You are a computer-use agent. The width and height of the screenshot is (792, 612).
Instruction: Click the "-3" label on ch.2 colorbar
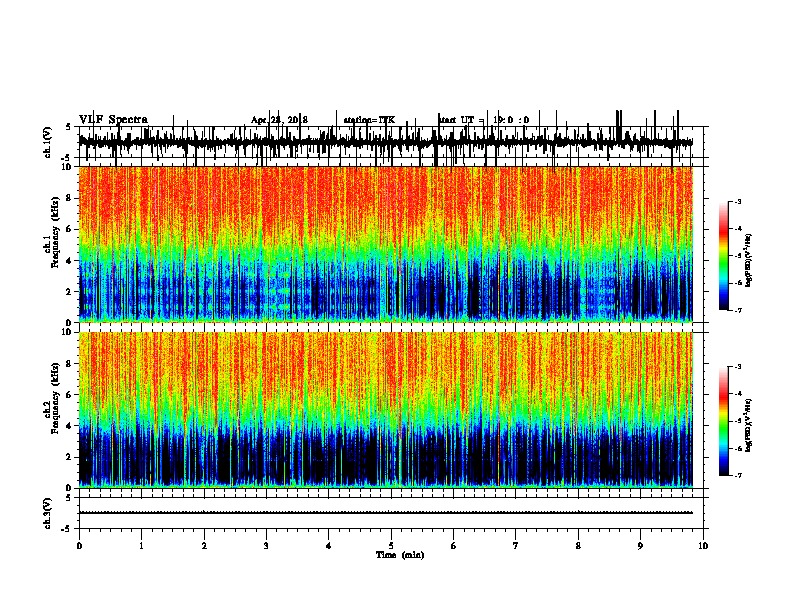pyautogui.click(x=737, y=367)
